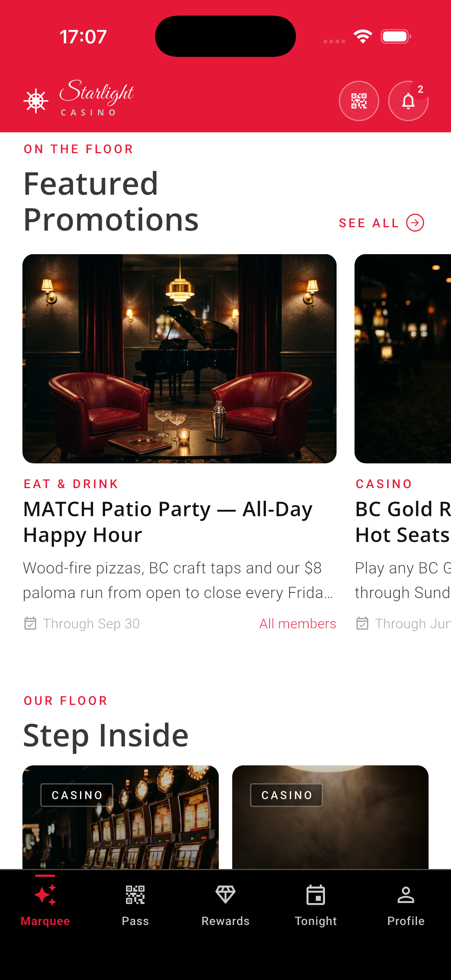Tap the EAT & DRINK category label
451x980 pixels.
tap(71, 484)
